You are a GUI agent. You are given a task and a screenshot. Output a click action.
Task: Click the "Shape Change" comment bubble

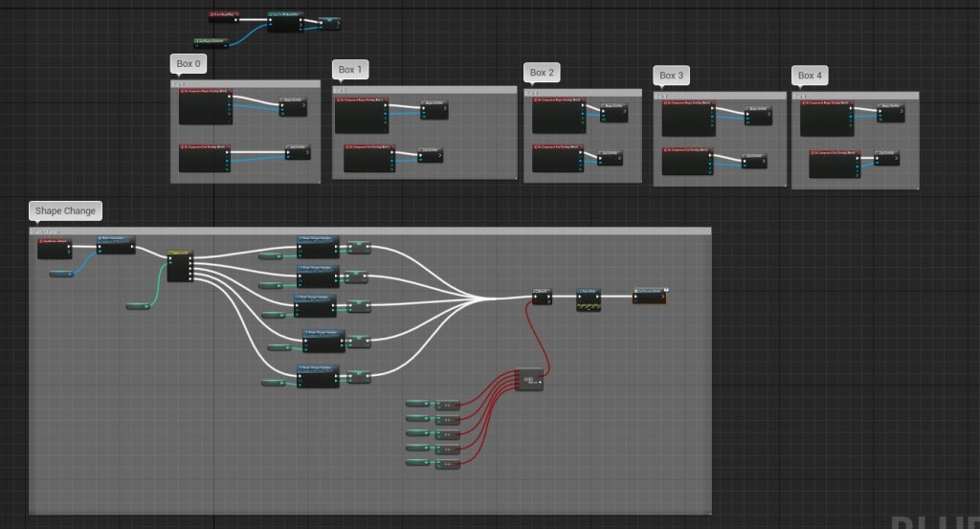click(x=65, y=210)
